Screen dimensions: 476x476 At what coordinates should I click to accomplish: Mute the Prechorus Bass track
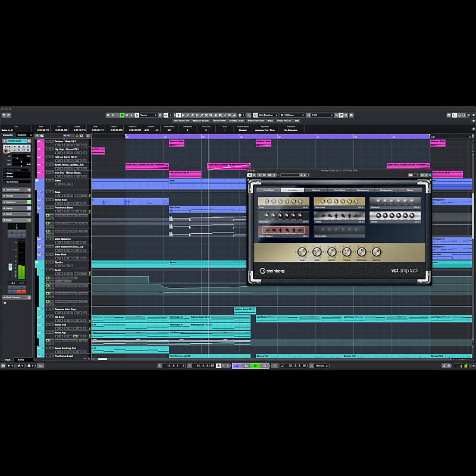48,208
